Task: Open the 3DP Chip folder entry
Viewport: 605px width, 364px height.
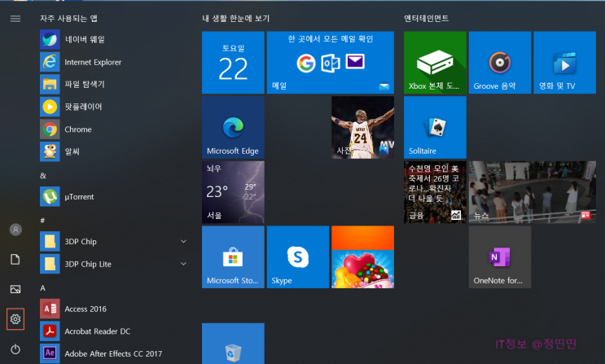Action: 114,242
